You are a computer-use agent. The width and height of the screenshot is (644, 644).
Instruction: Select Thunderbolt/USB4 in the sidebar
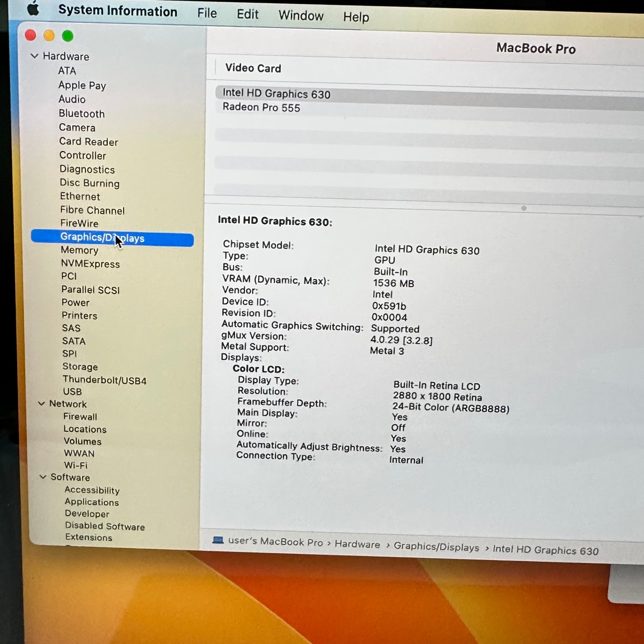coord(104,380)
